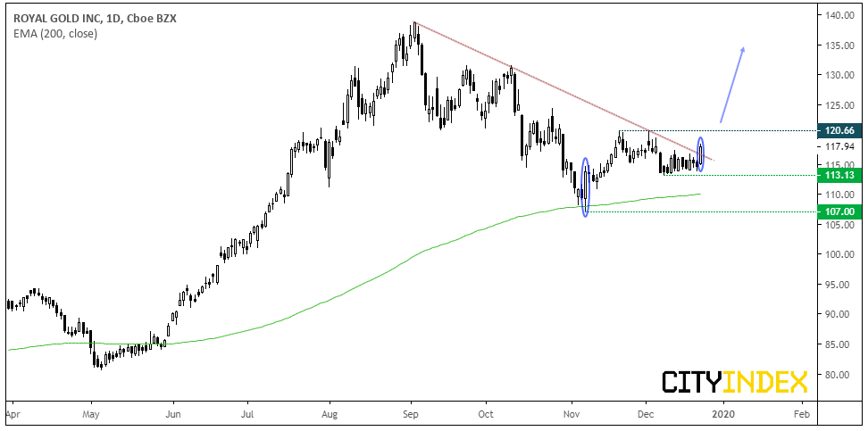Click the 85.00 price axis value
The height and width of the screenshot is (431, 868).
(x=839, y=344)
